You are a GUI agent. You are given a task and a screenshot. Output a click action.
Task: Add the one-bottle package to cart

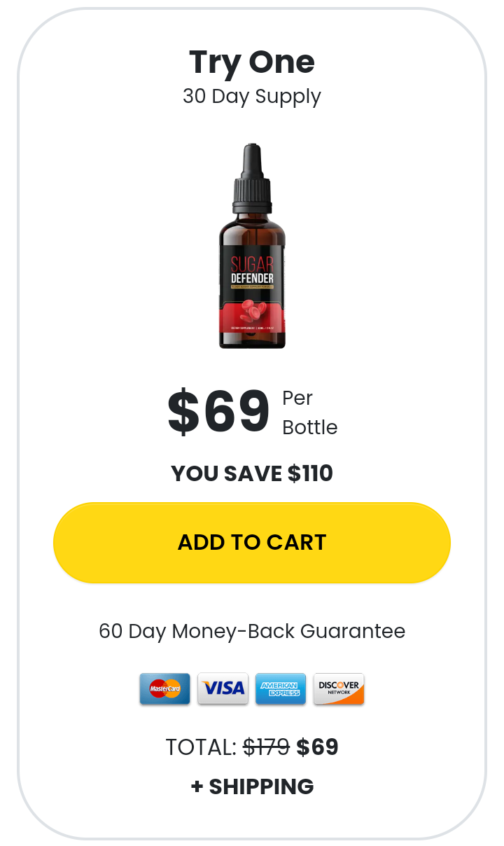click(252, 543)
